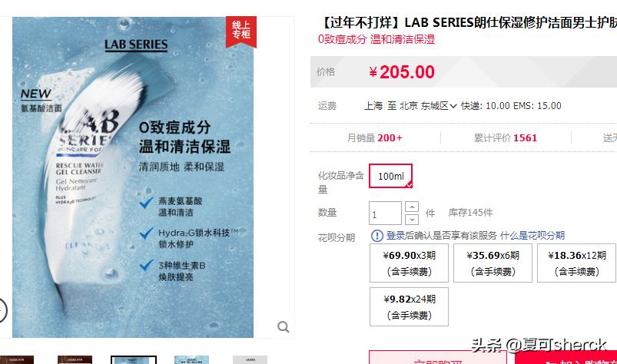The height and width of the screenshot is (364, 617).
Task: Choose ¥9.82x24期 installment plan
Action: [409, 306]
